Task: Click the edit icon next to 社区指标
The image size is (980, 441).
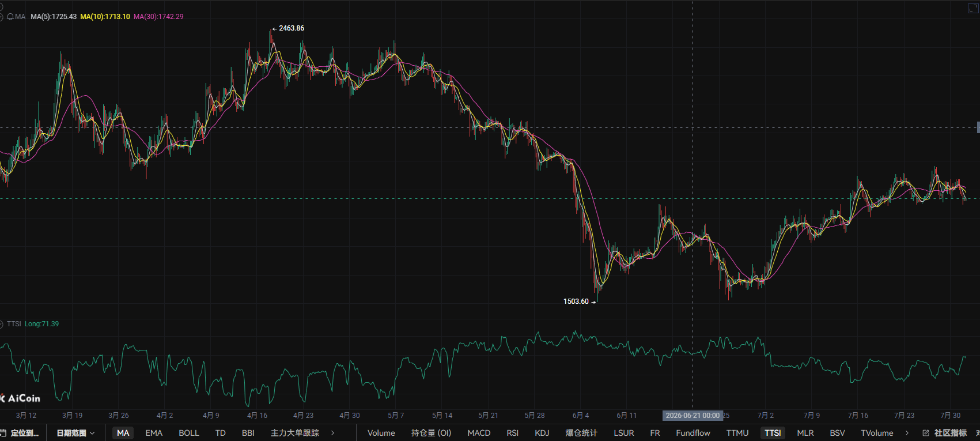Action: (x=926, y=433)
